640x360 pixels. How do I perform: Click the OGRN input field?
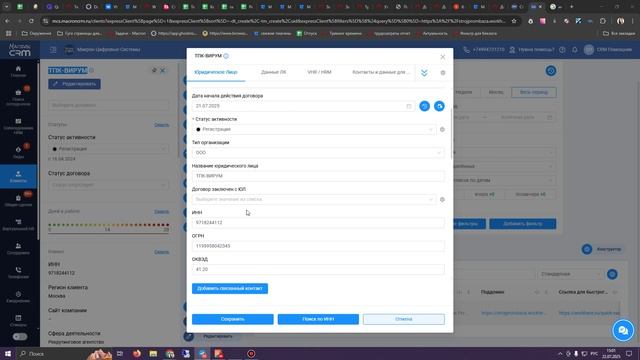pos(318,246)
